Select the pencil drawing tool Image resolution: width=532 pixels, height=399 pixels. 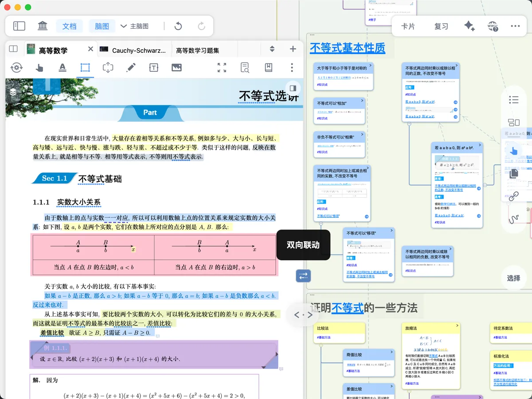tap(131, 67)
